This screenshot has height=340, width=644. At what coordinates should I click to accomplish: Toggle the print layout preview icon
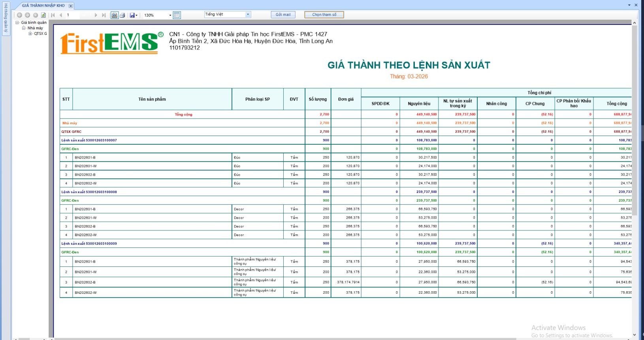point(114,15)
